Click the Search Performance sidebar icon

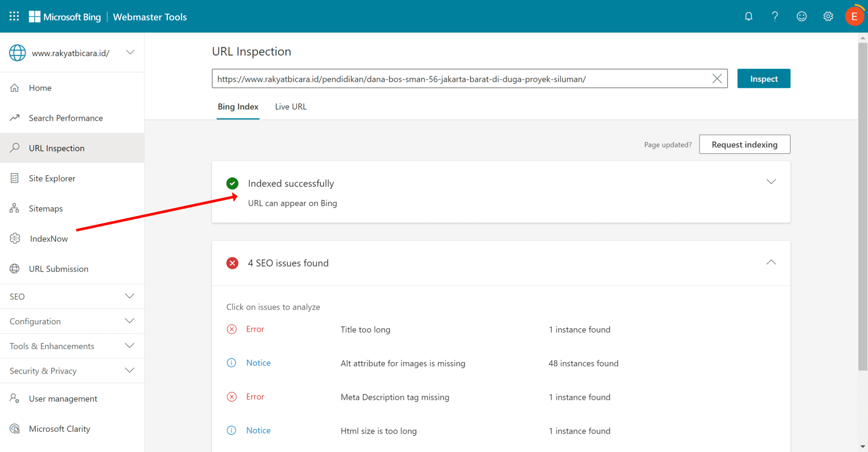pos(15,118)
